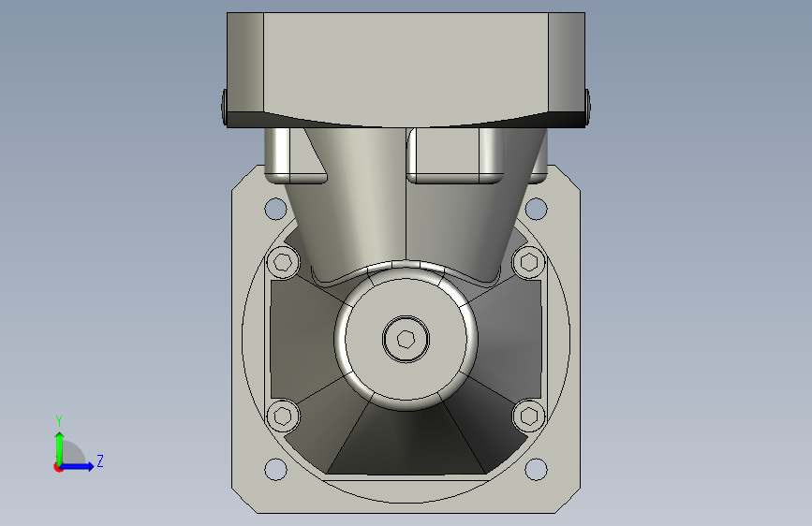Pick the bottom-left flange mounting hole

coord(275,469)
